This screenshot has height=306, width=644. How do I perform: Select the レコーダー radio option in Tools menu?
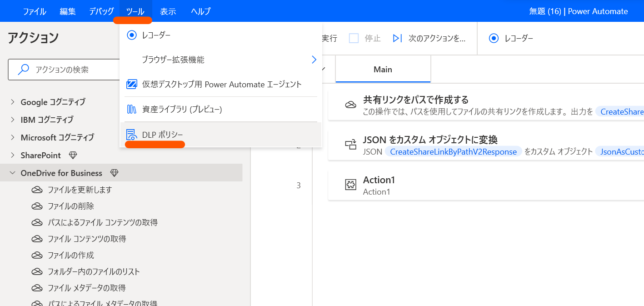click(131, 35)
